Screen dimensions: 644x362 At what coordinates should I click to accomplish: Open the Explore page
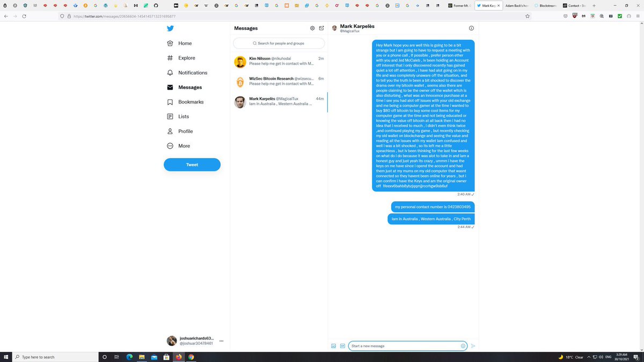[181, 58]
